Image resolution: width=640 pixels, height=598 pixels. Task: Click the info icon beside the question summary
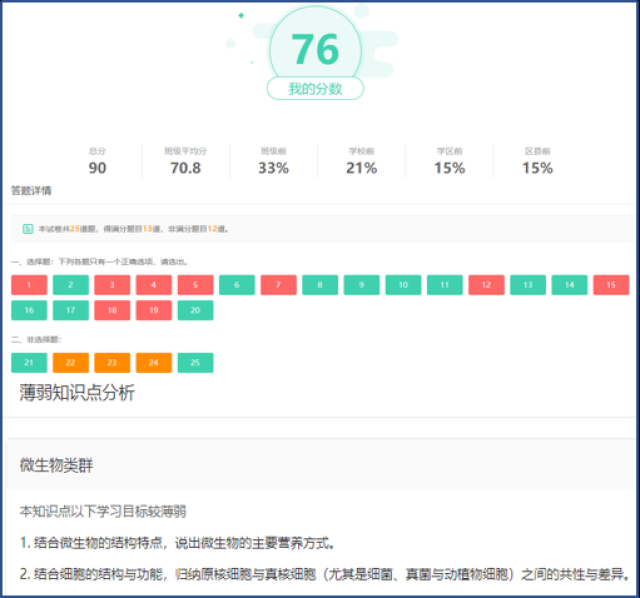click(x=28, y=229)
